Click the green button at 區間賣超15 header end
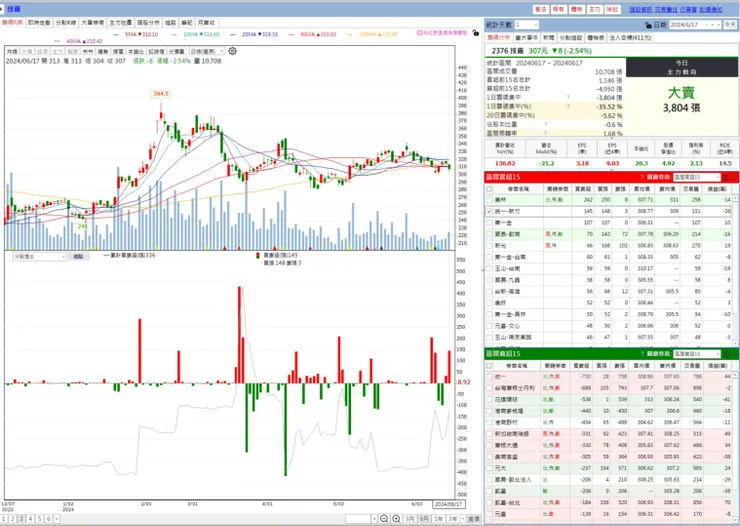The height and width of the screenshot is (526, 740). click(x=726, y=353)
